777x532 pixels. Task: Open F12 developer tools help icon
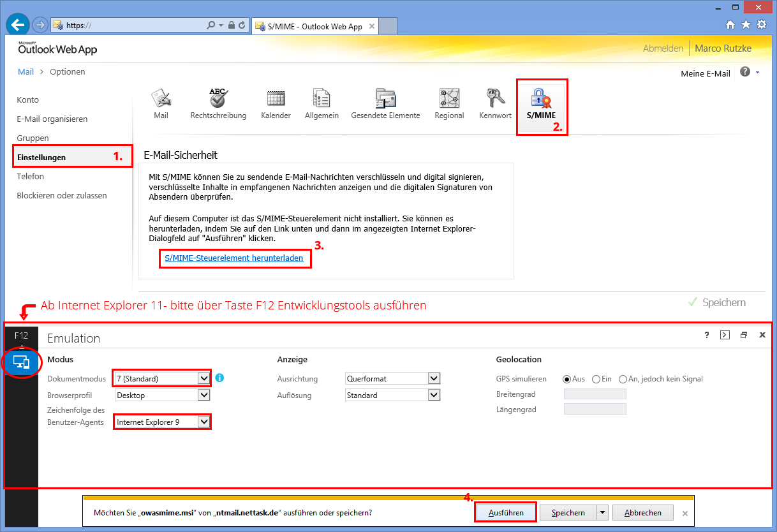[707, 335]
